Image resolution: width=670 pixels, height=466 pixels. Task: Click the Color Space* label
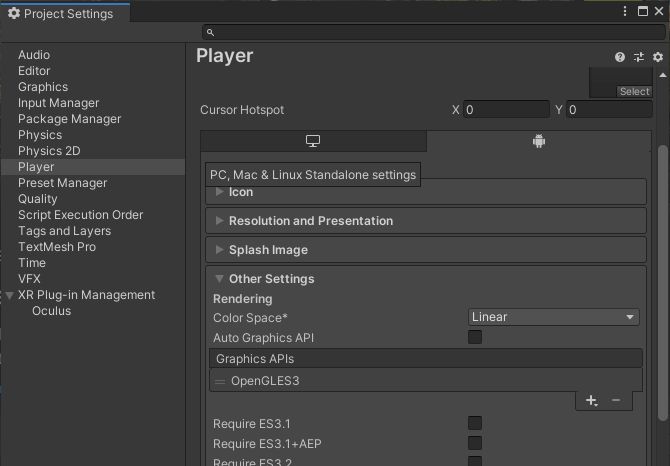point(250,318)
